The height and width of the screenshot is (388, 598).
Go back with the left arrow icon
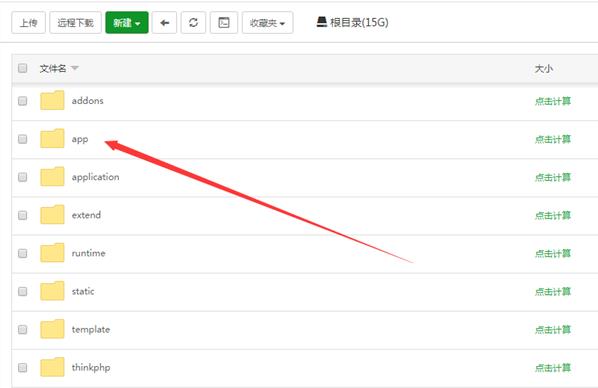tap(164, 23)
